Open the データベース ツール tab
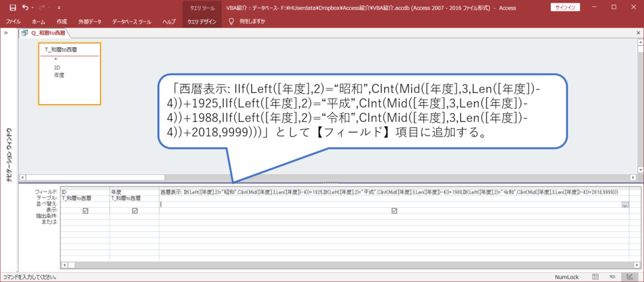Screen dimensions: 644x282 tap(131, 21)
